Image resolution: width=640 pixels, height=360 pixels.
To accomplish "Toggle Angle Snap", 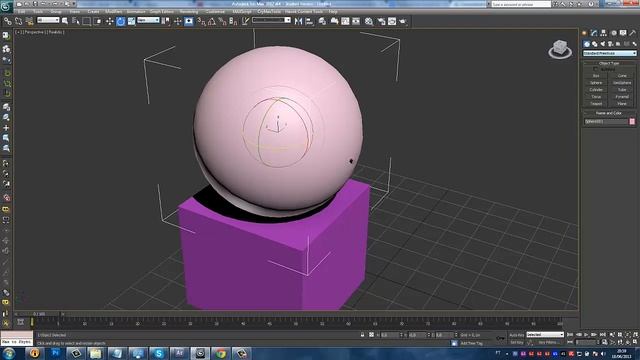I will (x=212, y=21).
